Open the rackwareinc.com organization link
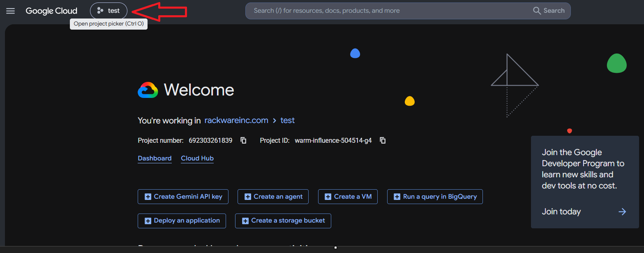This screenshot has height=253, width=644. click(x=236, y=121)
